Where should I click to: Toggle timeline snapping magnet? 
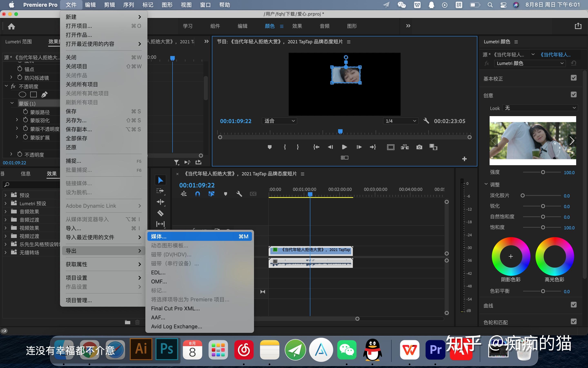point(198,194)
